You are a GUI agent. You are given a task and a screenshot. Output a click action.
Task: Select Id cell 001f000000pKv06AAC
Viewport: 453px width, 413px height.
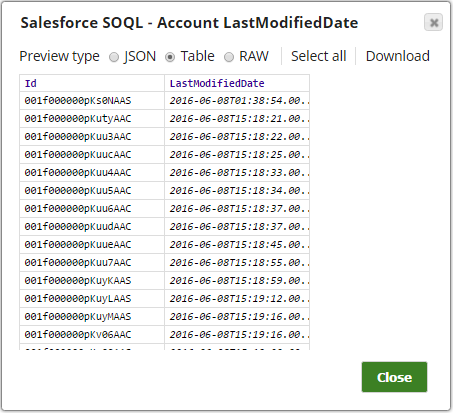point(92,335)
